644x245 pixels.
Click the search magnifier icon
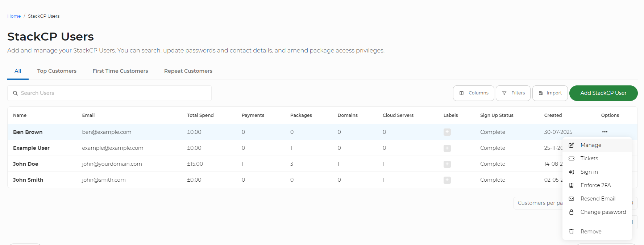point(15,93)
